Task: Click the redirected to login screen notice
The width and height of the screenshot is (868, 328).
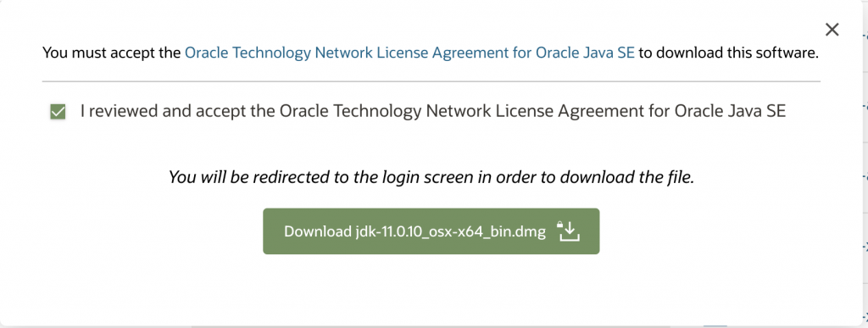Action: (x=431, y=177)
